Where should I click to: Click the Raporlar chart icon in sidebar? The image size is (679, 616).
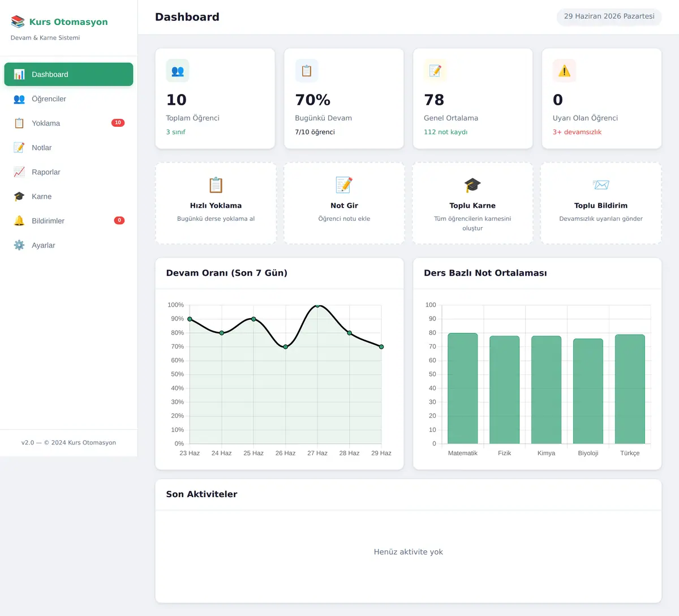19,172
